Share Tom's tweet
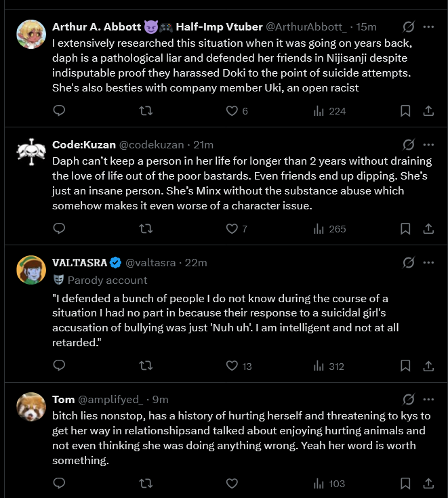448x498 pixels. [428, 483]
